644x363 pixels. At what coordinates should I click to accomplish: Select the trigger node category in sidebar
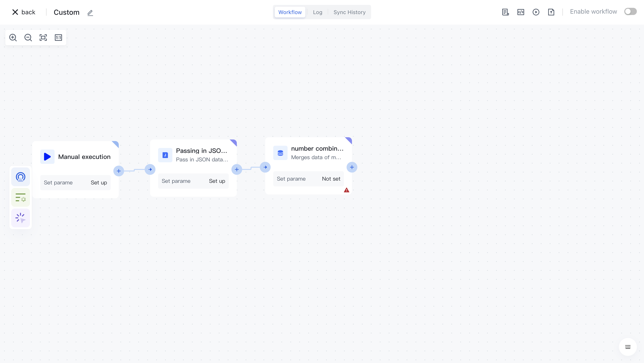pos(21,177)
